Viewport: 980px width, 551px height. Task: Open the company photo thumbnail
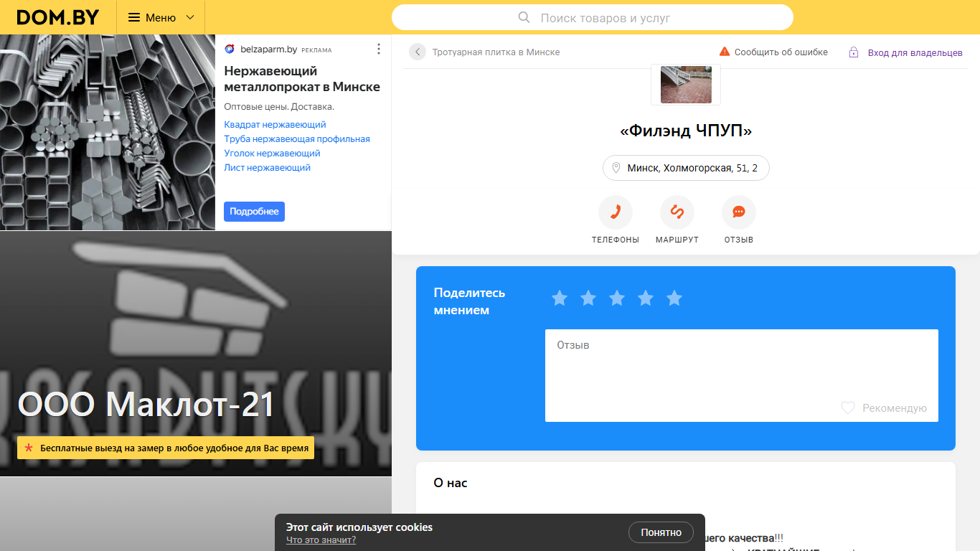[686, 85]
